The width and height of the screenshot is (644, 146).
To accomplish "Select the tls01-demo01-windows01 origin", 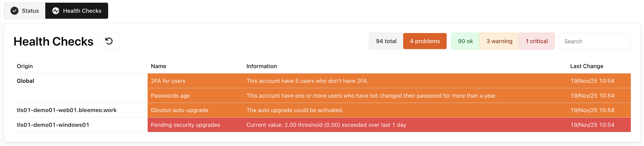I will click(x=53, y=125).
